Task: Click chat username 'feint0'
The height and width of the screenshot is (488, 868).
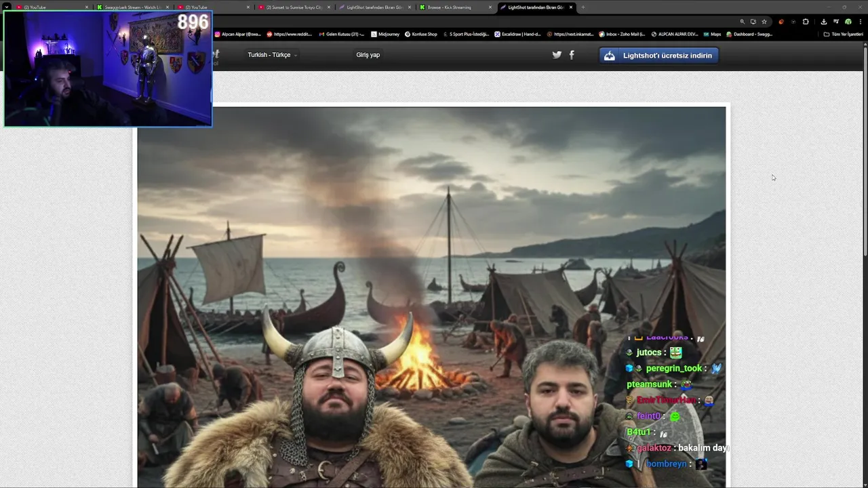Action: point(648,416)
